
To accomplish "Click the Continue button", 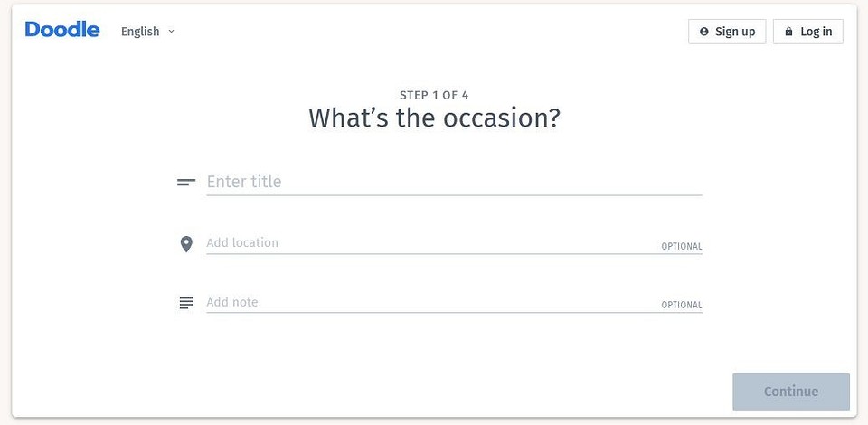I will (791, 392).
